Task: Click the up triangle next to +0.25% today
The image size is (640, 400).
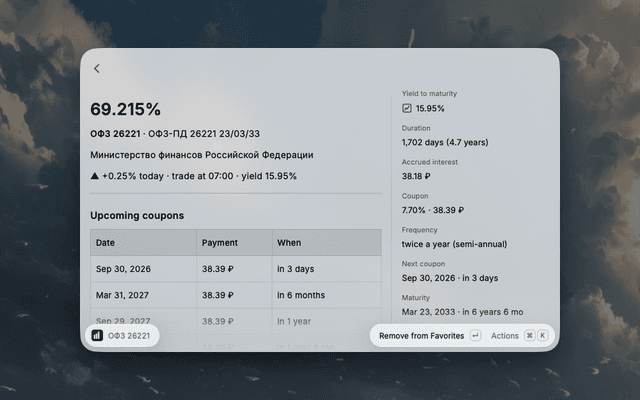Action: point(95,176)
